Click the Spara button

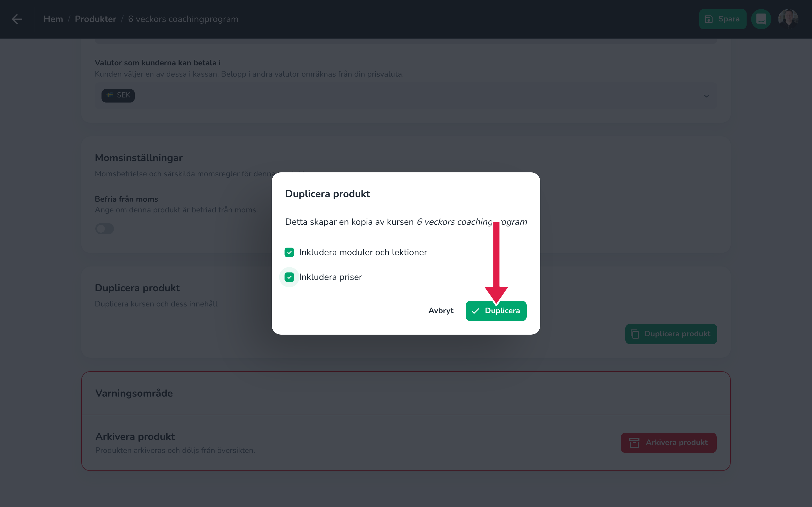point(722,19)
